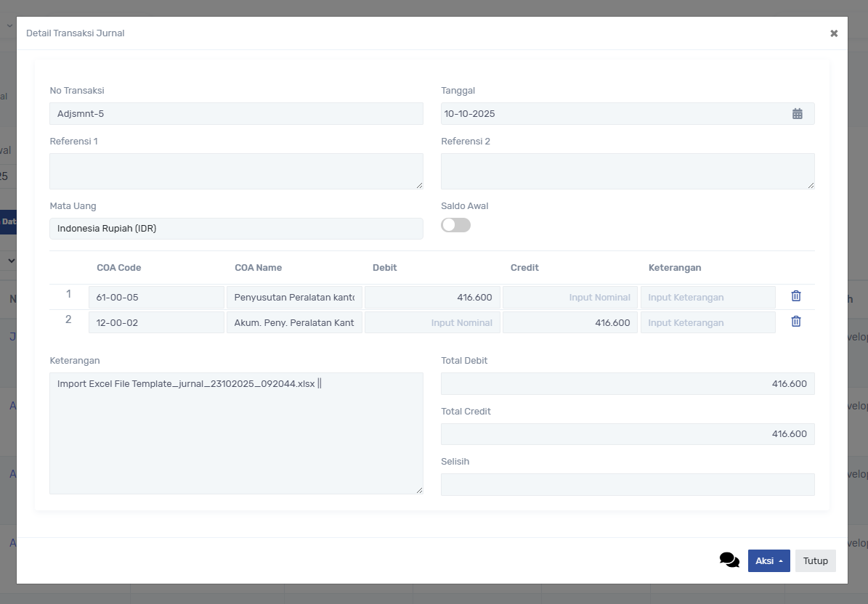Image resolution: width=868 pixels, height=604 pixels.
Task: Click the Referensi 2 text area
Action: click(x=627, y=171)
